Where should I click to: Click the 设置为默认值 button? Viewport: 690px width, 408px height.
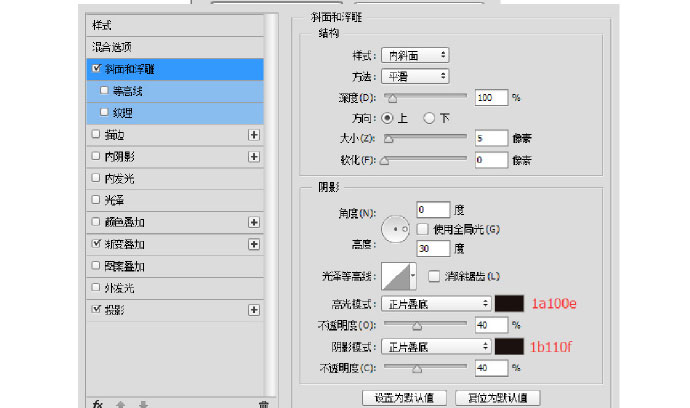[x=404, y=398]
